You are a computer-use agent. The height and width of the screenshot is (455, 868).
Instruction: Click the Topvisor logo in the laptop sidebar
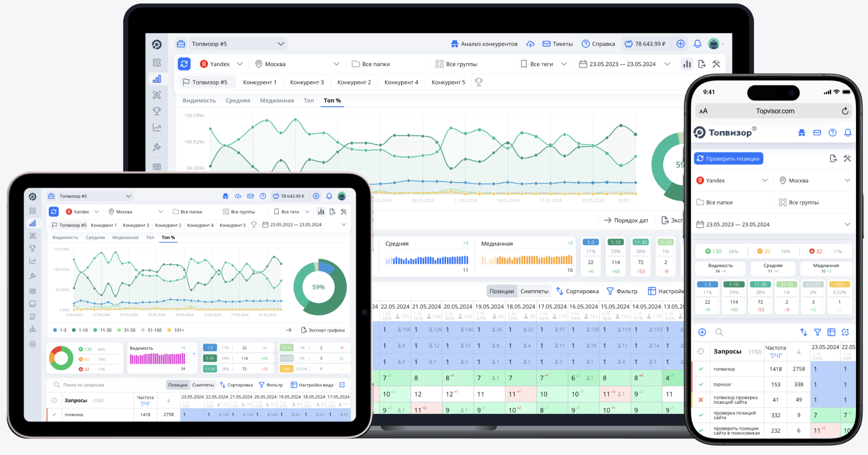tap(157, 44)
